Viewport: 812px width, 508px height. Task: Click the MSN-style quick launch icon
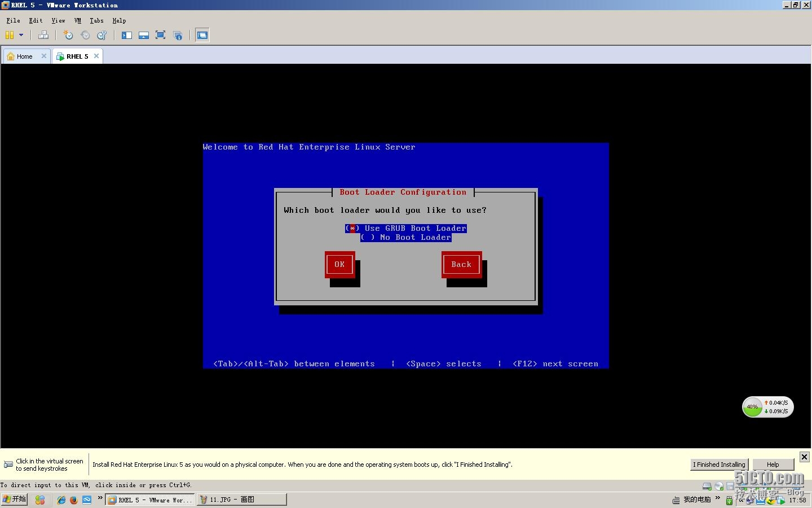click(x=39, y=500)
